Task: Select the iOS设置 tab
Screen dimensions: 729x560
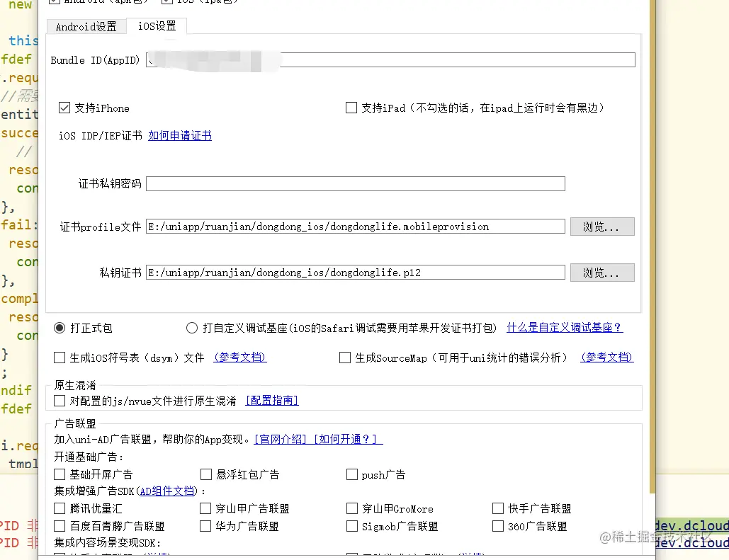Action: tap(157, 26)
